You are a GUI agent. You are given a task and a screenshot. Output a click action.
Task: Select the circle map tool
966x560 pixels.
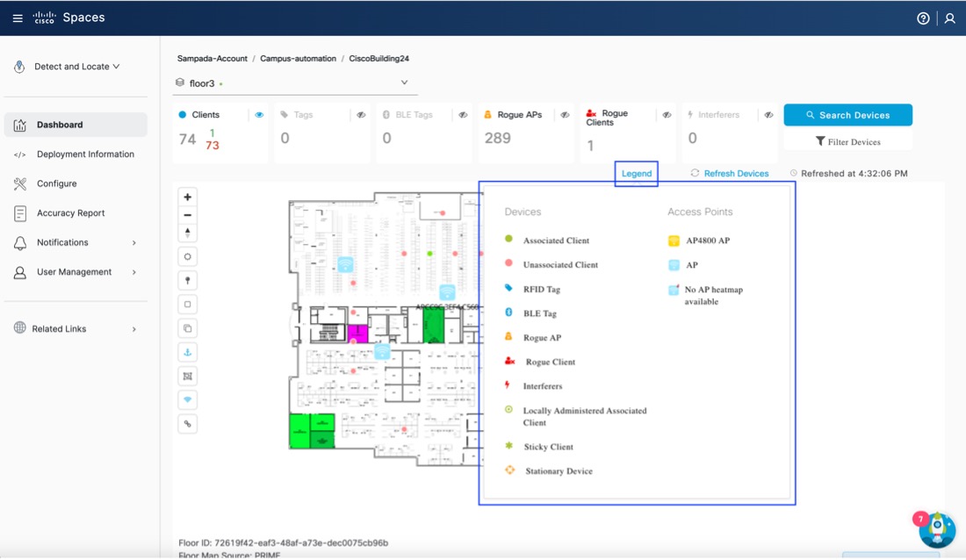pos(187,256)
